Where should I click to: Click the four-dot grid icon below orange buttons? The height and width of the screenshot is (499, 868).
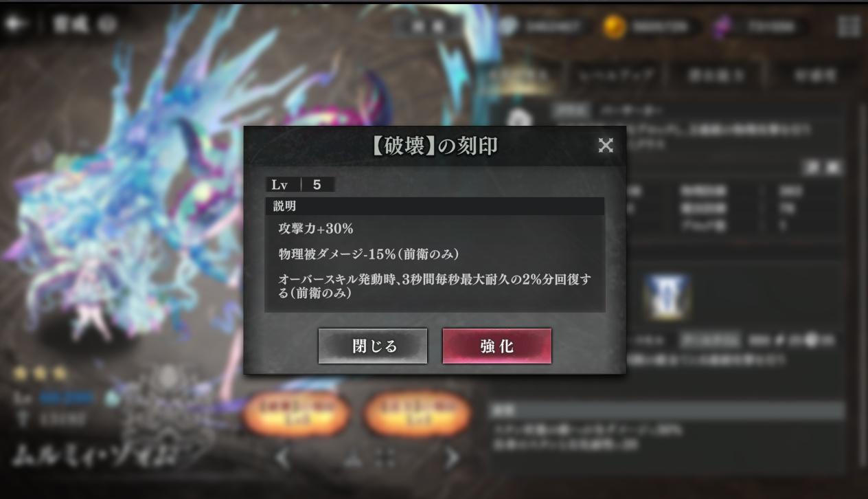[385, 458]
